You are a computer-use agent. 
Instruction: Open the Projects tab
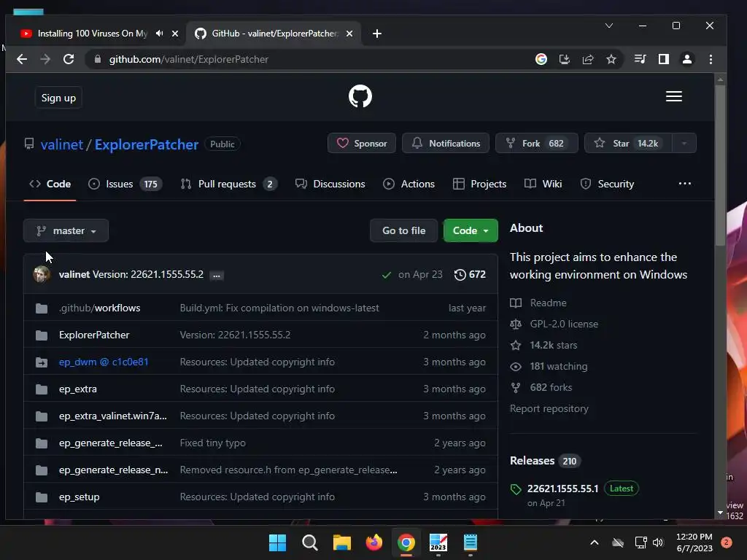479,184
